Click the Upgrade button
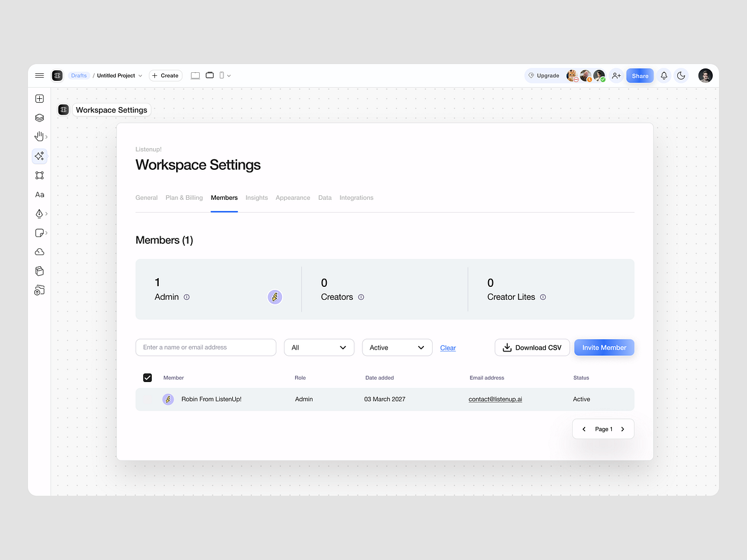Image resolution: width=747 pixels, height=560 pixels. tap(544, 75)
